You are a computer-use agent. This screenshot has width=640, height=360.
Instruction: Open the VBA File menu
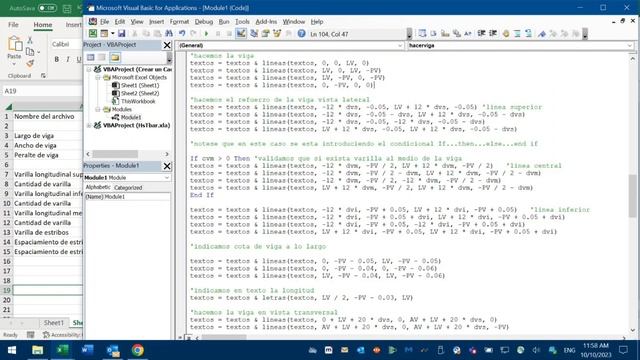click(104, 22)
